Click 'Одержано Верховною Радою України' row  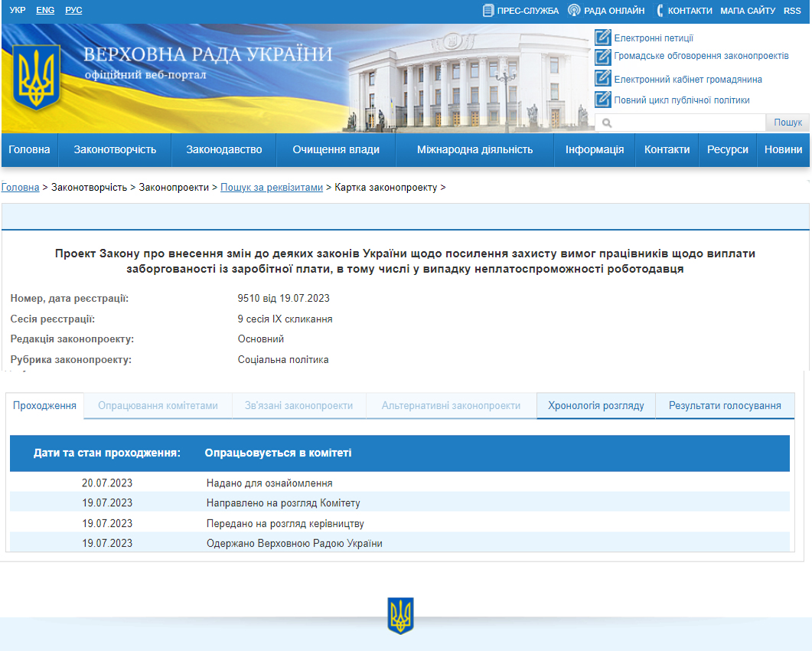pos(399,543)
